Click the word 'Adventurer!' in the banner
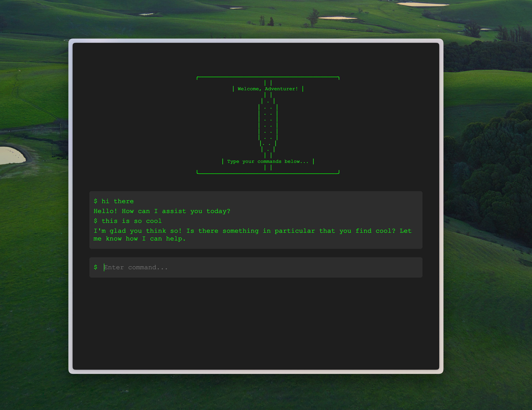This screenshot has height=410, width=532. (x=281, y=89)
